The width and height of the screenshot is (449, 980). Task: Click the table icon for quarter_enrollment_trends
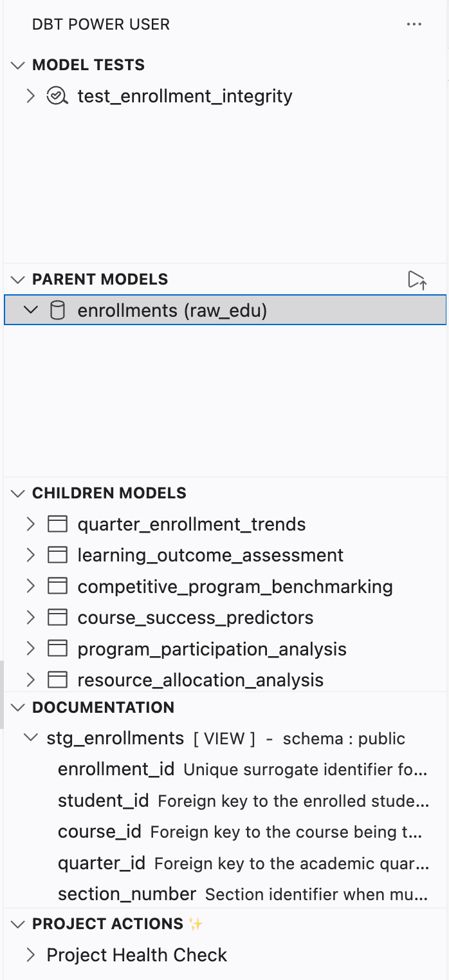(x=58, y=524)
